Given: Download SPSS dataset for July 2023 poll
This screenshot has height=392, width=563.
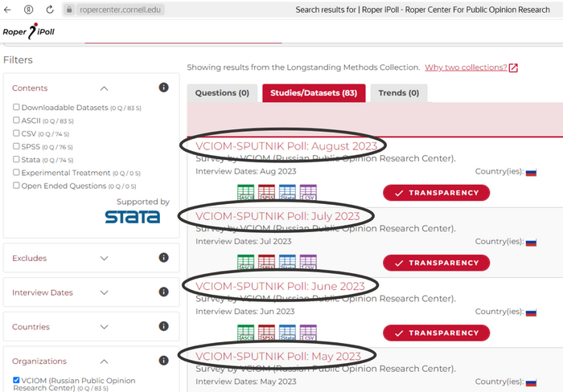Looking at the screenshot, I should [266, 262].
